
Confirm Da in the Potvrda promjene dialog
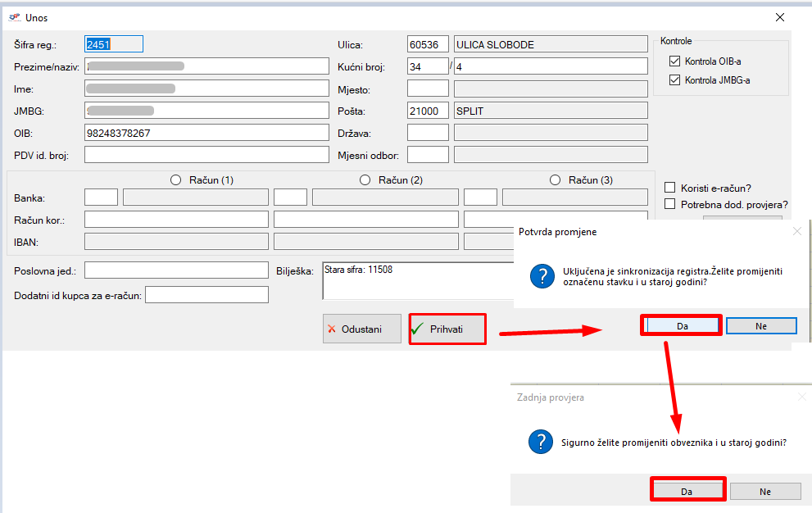681,326
